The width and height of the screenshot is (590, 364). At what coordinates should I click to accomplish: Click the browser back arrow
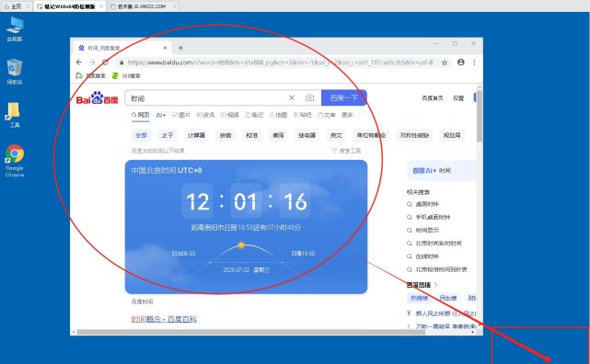(x=79, y=63)
